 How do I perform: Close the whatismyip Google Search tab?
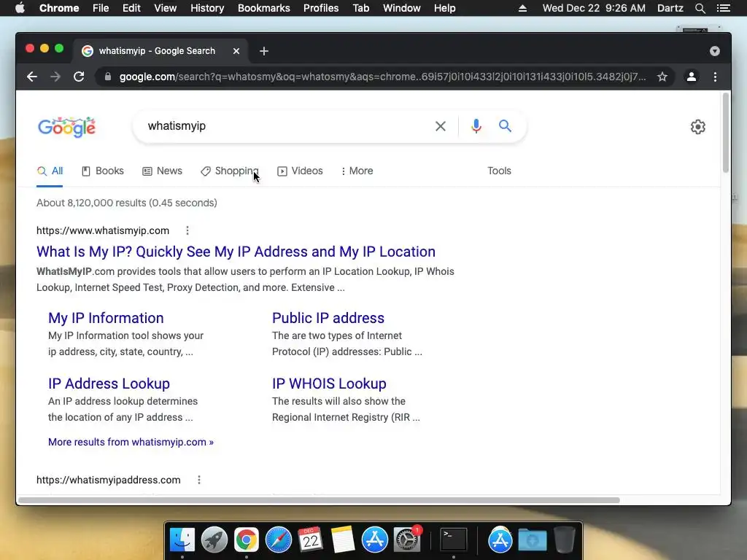point(236,51)
